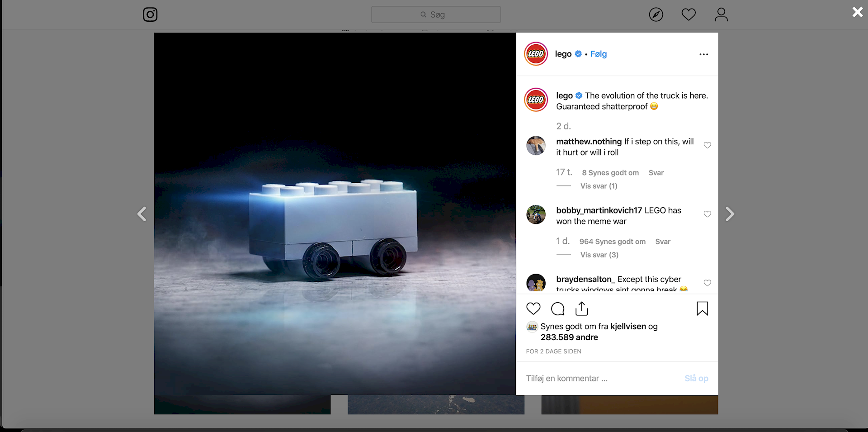This screenshot has height=432, width=868.
Task: Save the post with the bookmark icon
Action: click(x=702, y=308)
